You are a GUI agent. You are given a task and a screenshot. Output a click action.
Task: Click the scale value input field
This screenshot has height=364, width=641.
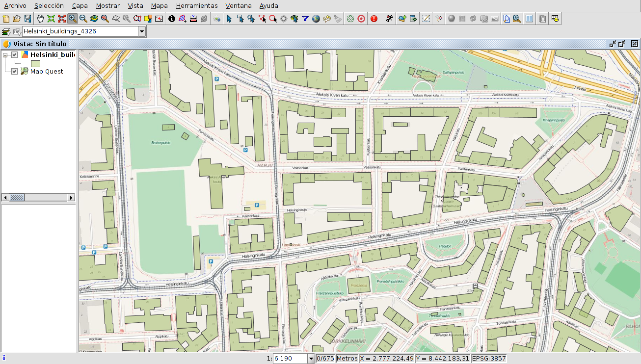[290, 359]
